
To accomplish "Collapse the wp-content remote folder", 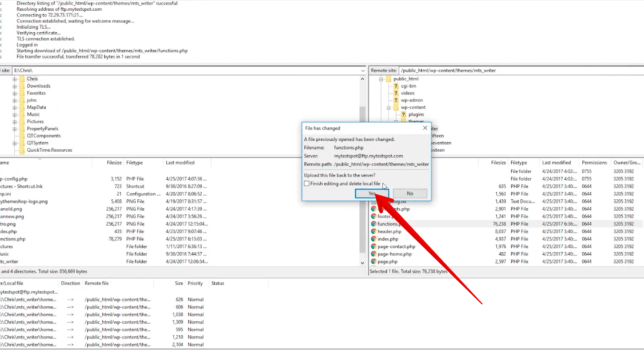I will [389, 107].
